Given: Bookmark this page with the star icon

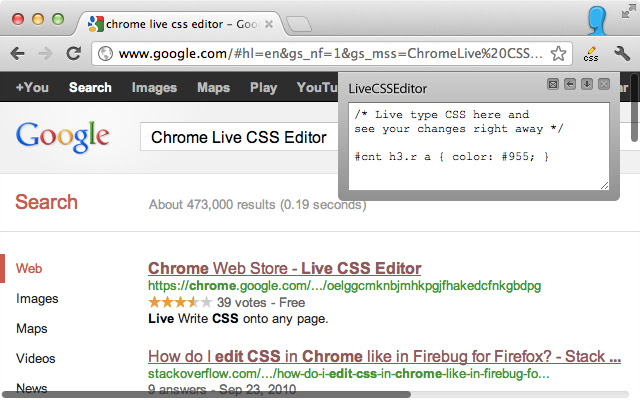Looking at the screenshot, I should point(560,53).
